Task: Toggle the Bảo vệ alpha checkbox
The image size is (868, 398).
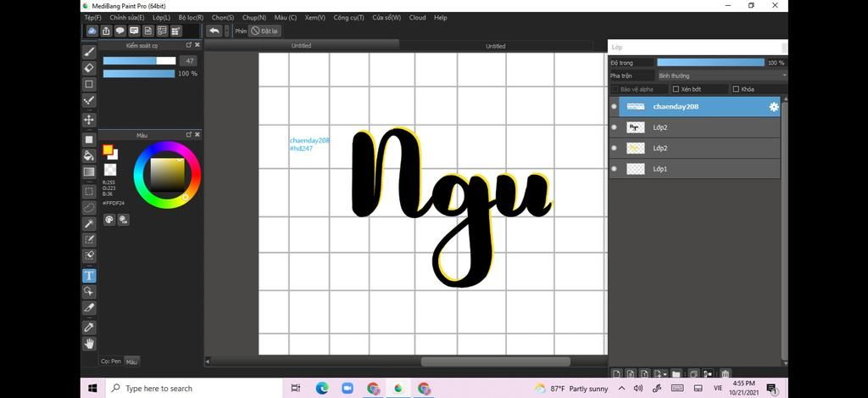Action: (x=615, y=89)
